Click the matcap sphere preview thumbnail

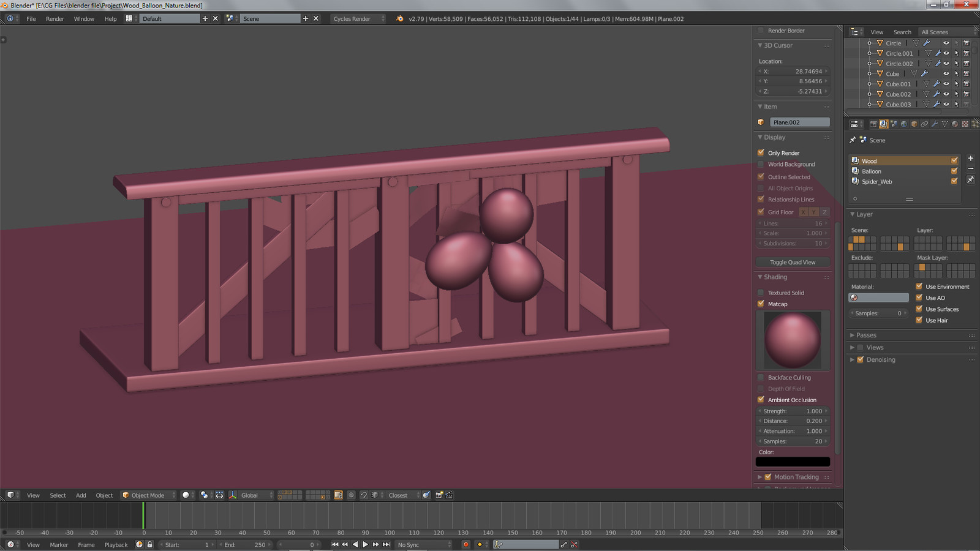[x=793, y=340]
